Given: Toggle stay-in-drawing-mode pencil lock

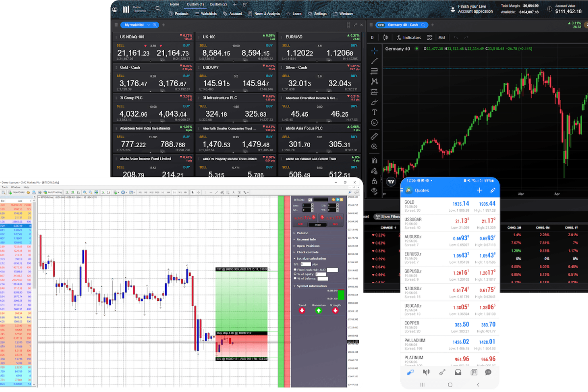Looking at the screenshot, I should coord(374,171).
